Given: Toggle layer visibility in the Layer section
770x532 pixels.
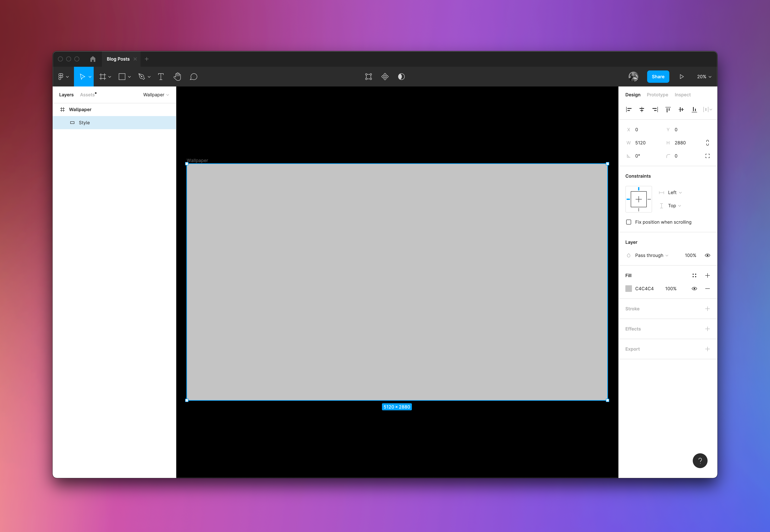Looking at the screenshot, I should coord(708,255).
